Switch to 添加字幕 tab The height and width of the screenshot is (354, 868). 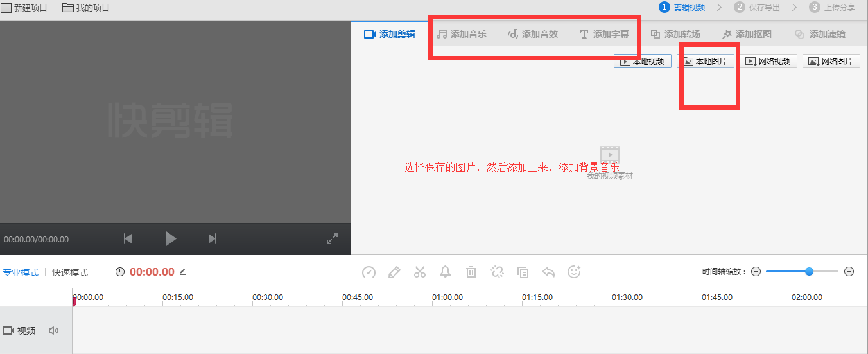[604, 34]
